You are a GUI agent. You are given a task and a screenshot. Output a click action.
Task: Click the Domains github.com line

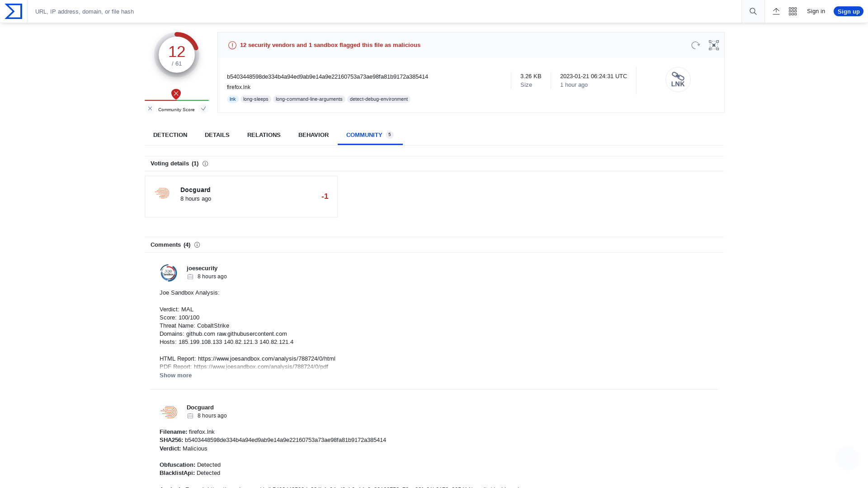coord(223,334)
